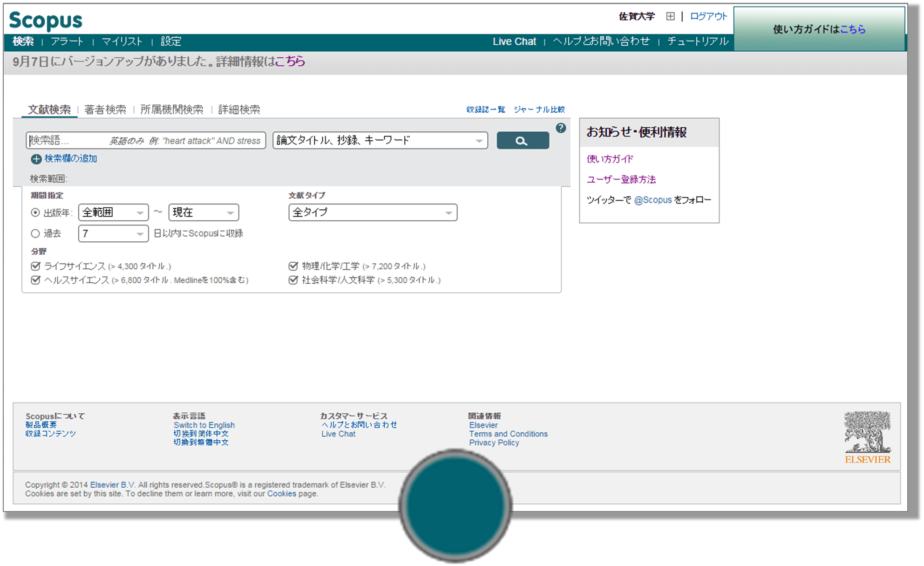Viewport: 924px width, 566px height.
Task: Open Live Chat in top bar
Action: click(x=515, y=41)
